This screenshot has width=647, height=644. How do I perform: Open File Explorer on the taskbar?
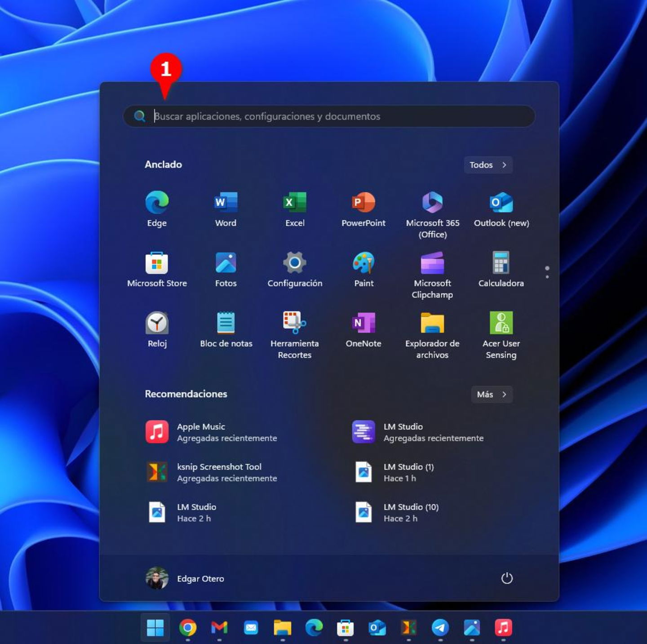[283, 627]
